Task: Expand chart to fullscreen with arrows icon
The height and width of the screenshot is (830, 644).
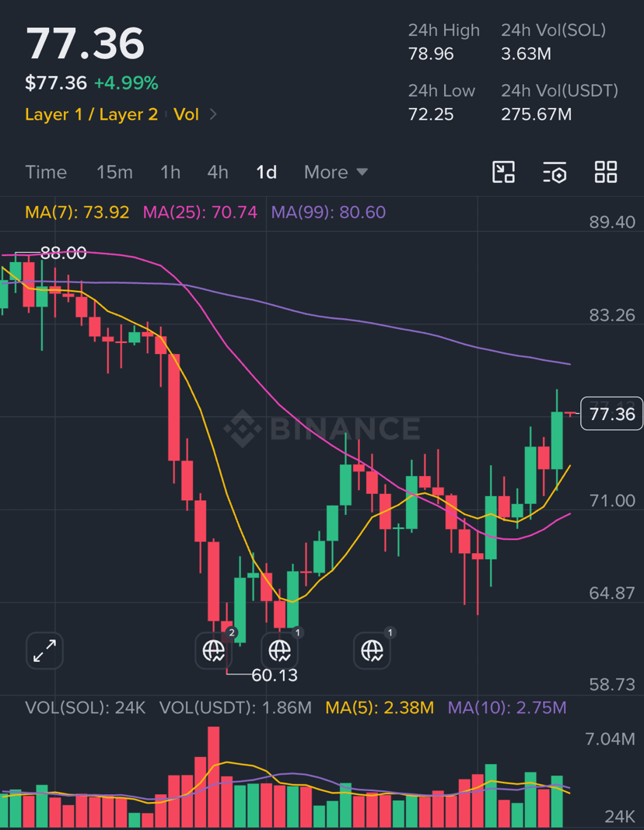Action: (44, 650)
